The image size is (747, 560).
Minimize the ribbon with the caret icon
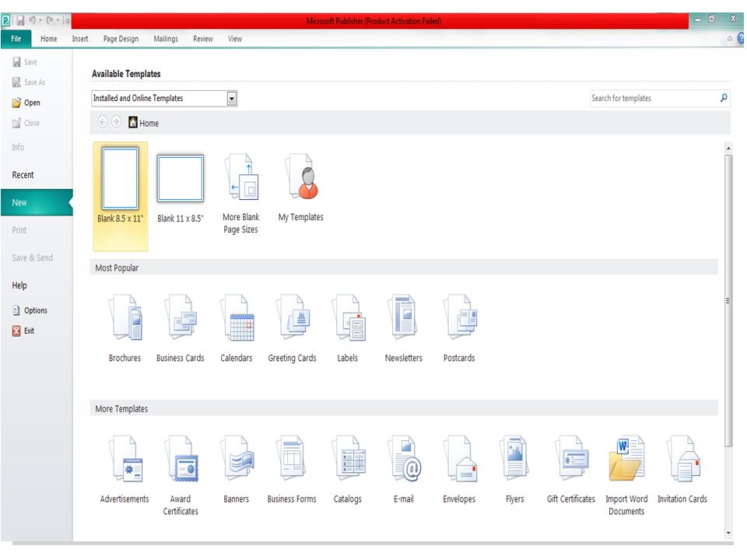[729, 39]
